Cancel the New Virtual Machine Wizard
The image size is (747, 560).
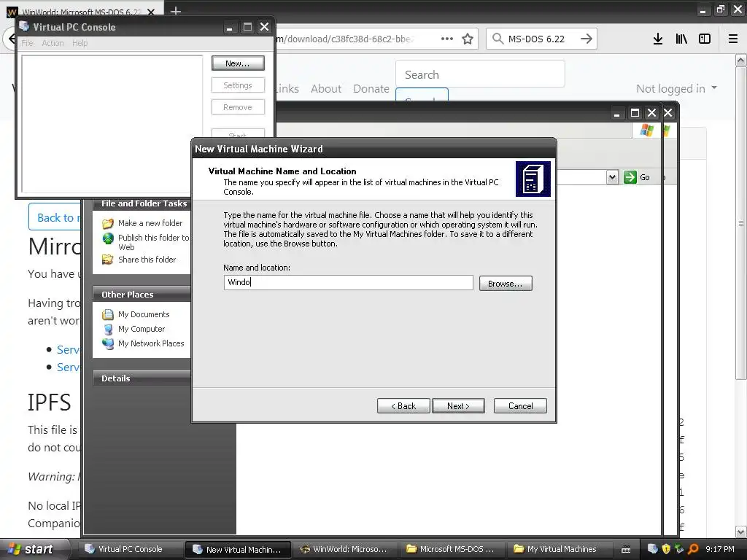(x=520, y=405)
